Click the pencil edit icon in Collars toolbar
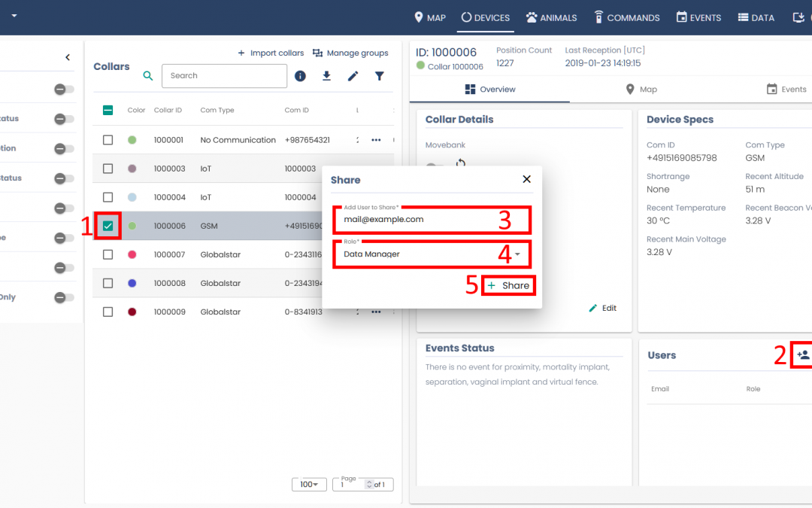This screenshot has width=812, height=508. tap(353, 76)
